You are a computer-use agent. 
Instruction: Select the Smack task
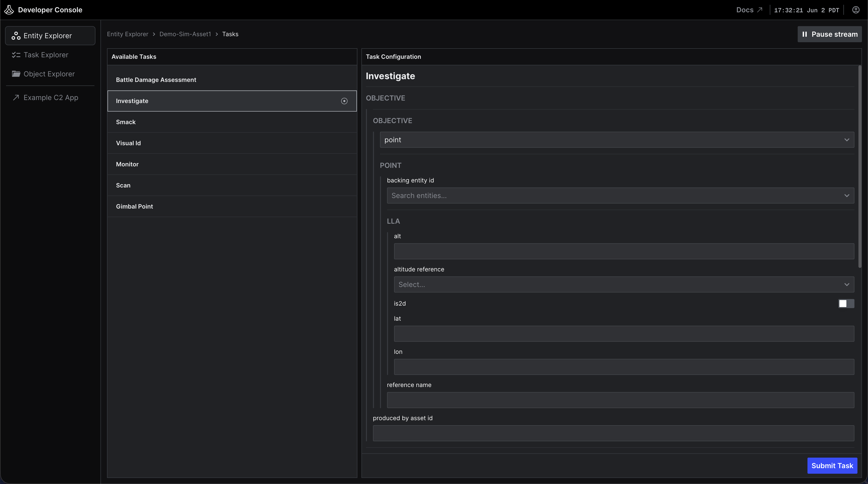(x=232, y=122)
